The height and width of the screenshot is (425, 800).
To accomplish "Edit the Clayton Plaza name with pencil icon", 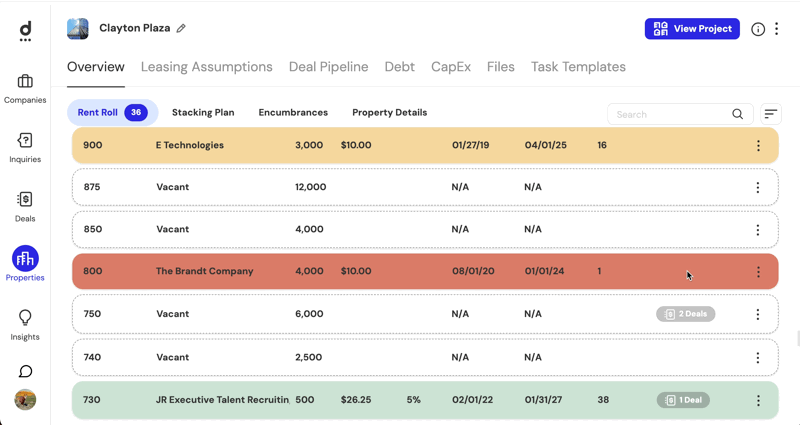I will pos(181,29).
